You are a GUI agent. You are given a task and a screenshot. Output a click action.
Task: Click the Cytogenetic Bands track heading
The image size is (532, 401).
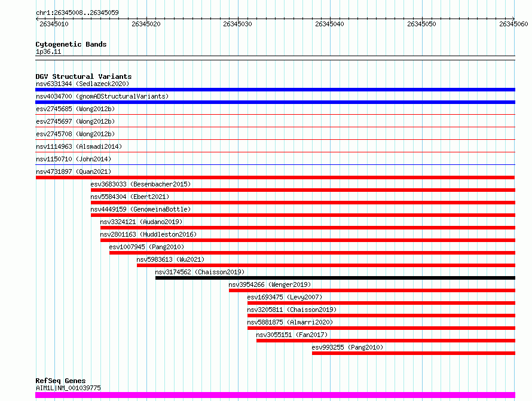[x=71, y=44]
